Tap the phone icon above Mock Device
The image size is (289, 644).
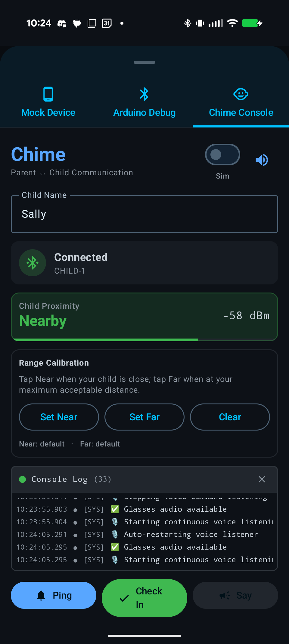(48, 94)
